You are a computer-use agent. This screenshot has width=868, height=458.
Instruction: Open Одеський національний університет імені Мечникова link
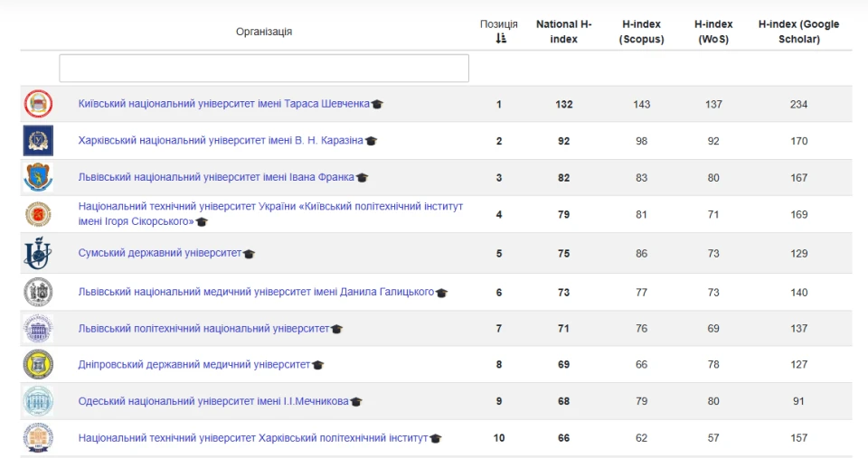click(213, 401)
